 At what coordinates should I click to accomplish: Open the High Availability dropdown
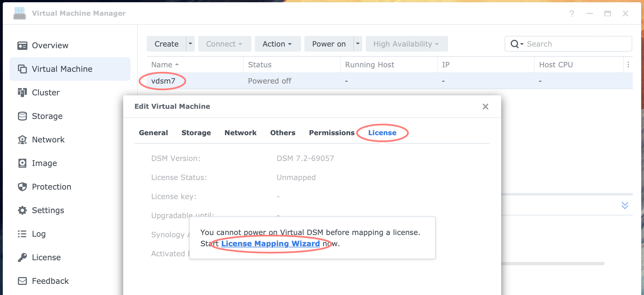(407, 44)
